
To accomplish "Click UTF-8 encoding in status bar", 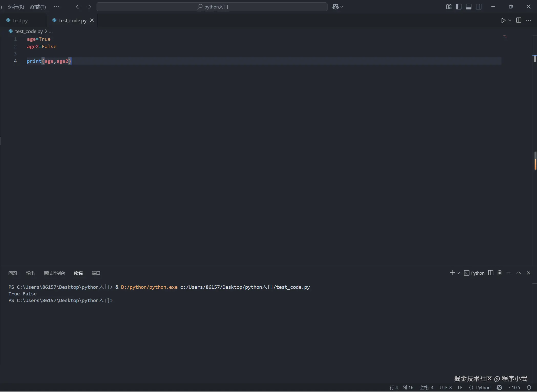I will pyautogui.click(x=445, y=387).
